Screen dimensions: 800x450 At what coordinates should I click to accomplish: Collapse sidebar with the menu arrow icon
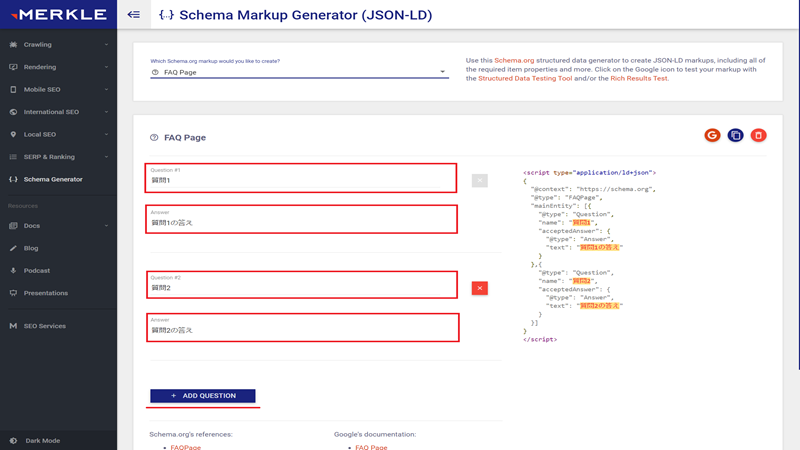[134, 14]
